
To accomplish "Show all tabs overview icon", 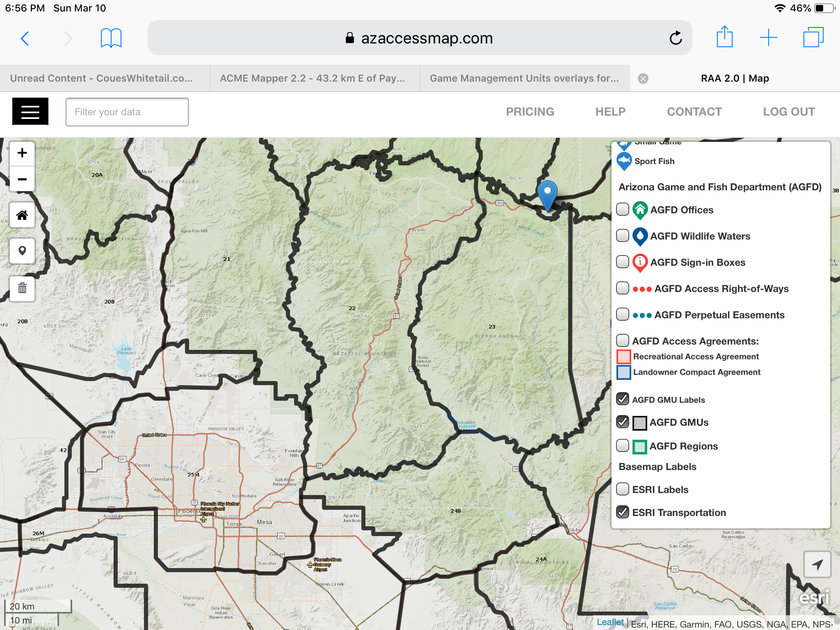I will (813, 37).
